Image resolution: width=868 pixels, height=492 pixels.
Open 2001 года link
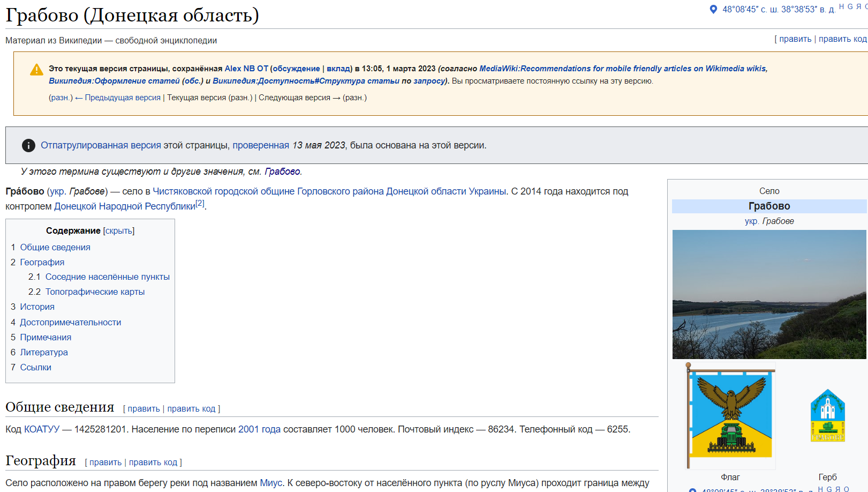(260, 429)
